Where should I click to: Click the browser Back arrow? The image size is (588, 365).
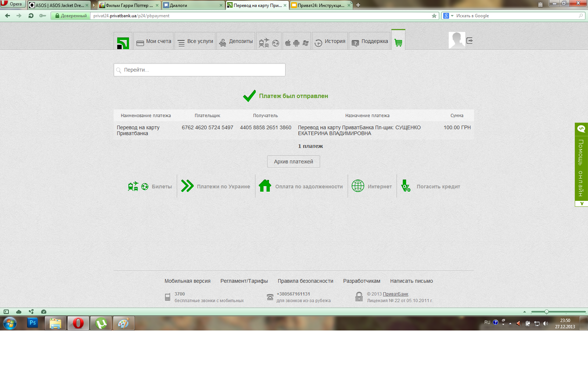[x=8, y=16]
